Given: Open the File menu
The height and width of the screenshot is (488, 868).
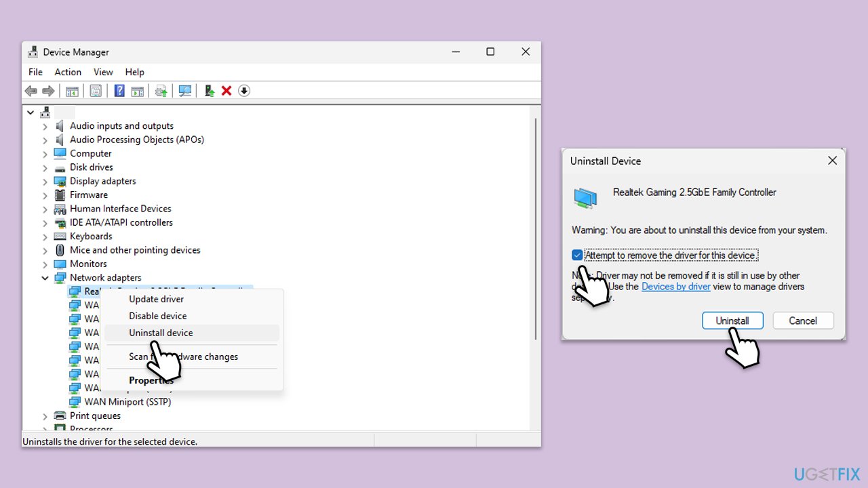Looking at the screenshot, I should tap(35, 72).
